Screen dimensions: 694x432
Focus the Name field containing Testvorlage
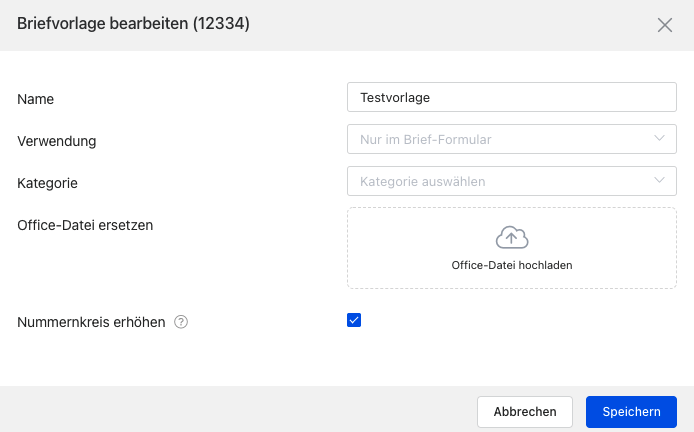(x=512, y=97)
